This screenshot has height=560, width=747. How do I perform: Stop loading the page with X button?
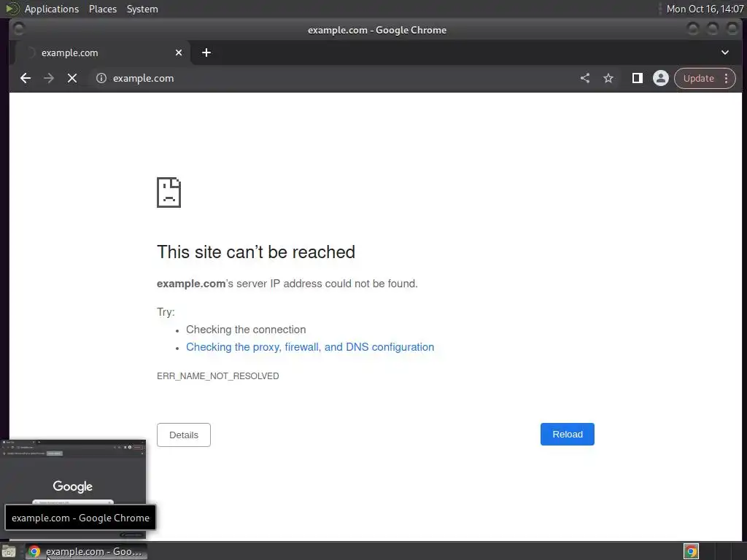(x=72, y=78)
